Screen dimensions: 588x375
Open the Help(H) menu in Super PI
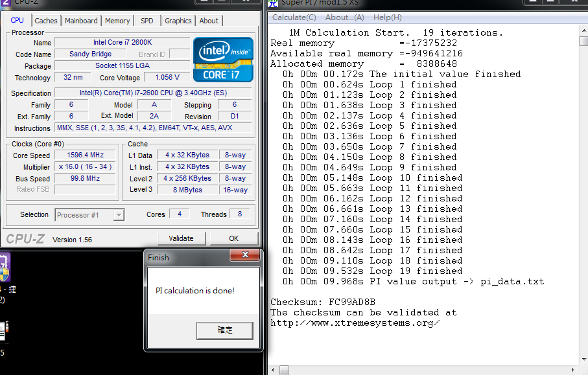[x=388, y=17]
